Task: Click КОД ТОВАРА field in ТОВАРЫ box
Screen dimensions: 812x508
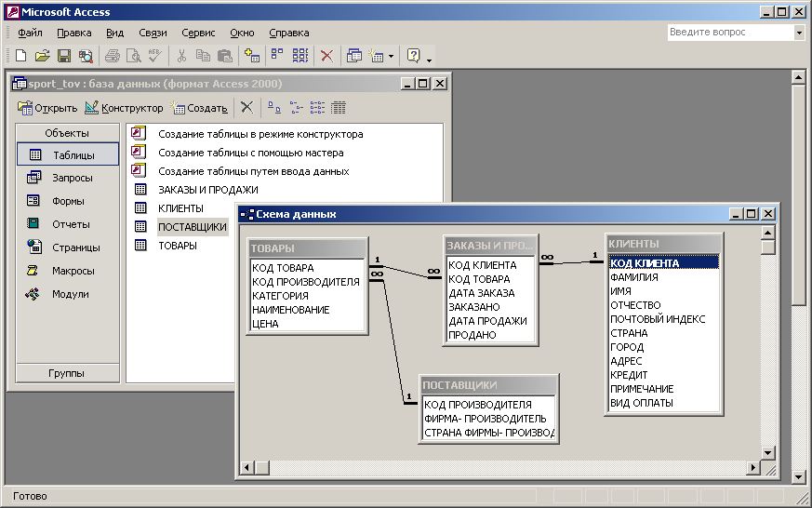Action: coord(283,268)
